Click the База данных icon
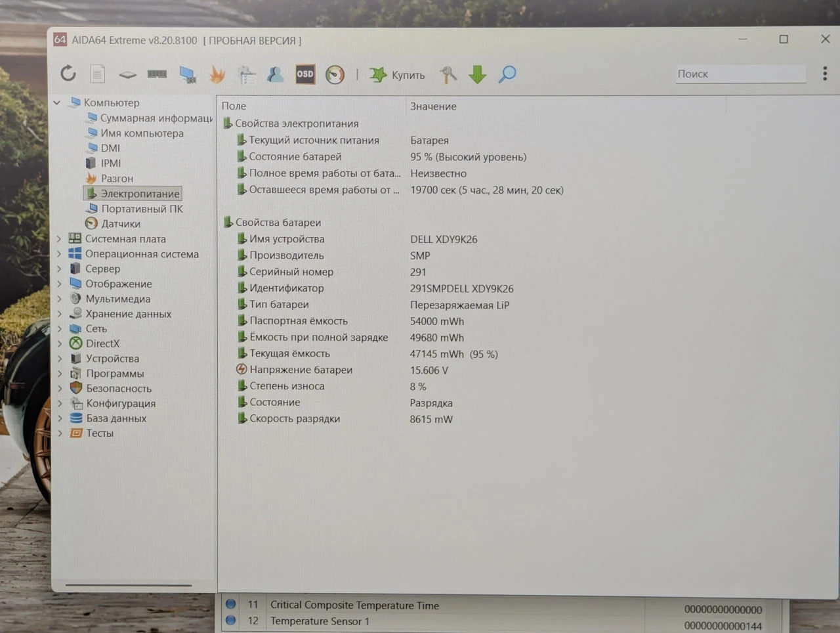840x633 pixels. click(76, 418)
